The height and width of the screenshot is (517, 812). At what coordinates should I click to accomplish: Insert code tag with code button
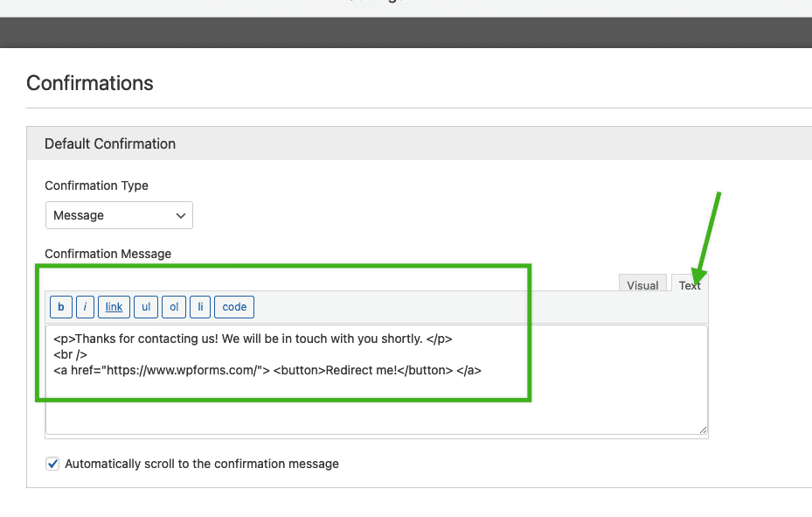tap(234, 307)
